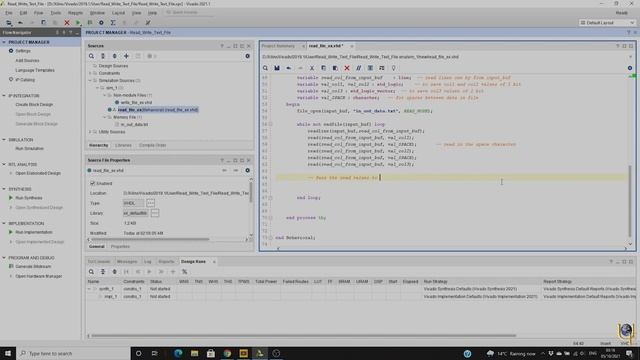Image resolution: width=640 pixels, height=360 pixels.
Task: Collapse all in Design Runs toolbar
Action: click(103, 271)
